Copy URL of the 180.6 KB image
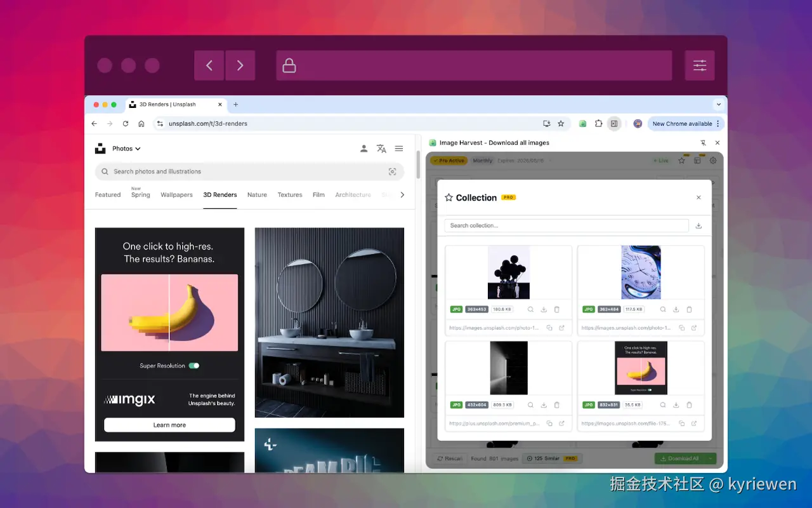The width and height of the screenshot is (812, 508). (x=549, y=328)
